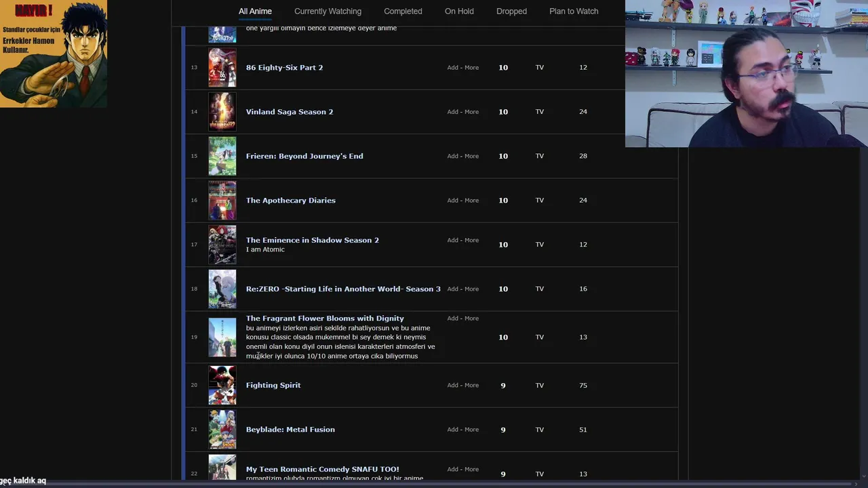Click score 10 for Vinland Saga Season 2
868x488 pixels.
pyautogui.click(x=503, y=112)
